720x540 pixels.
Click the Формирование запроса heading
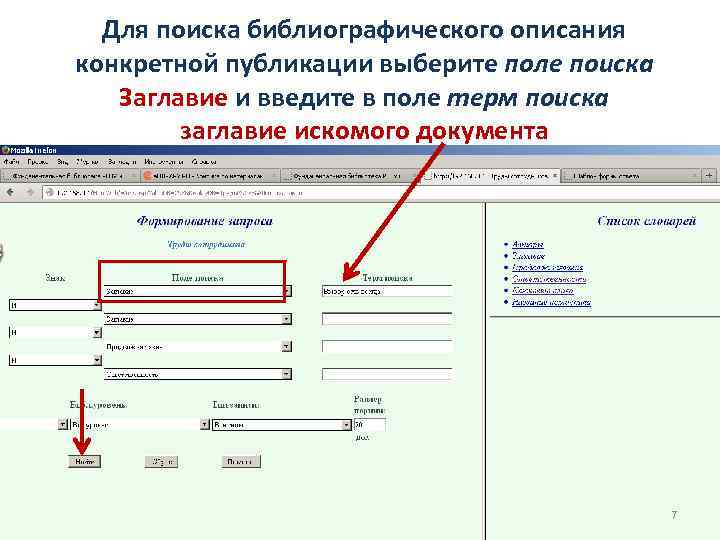205,221
